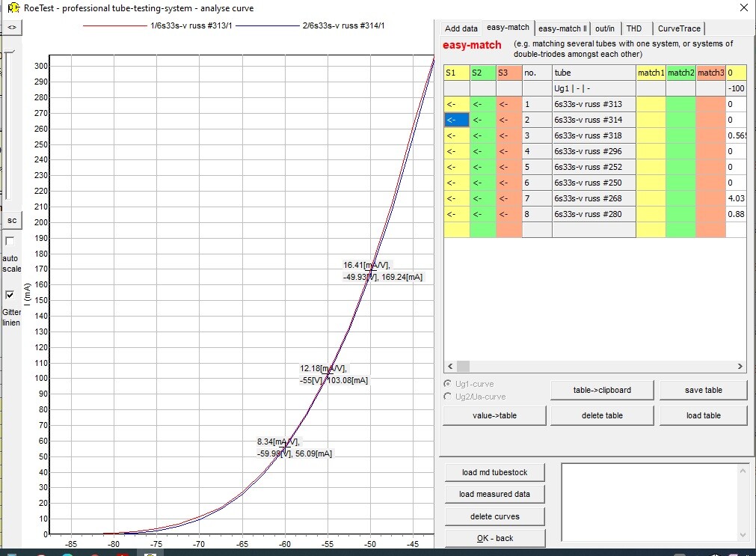Click the load table button
The width and height of the screenshot is (756, 556).
704,415
